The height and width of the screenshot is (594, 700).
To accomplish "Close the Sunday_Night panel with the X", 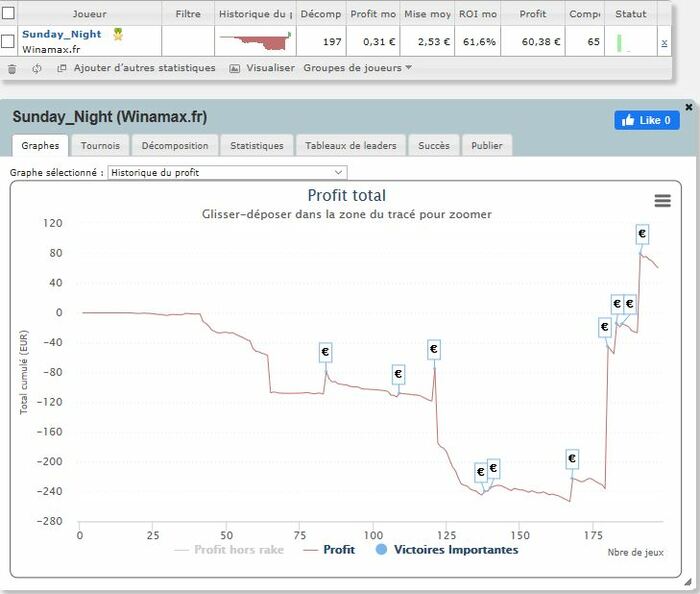I will [689, 107].
